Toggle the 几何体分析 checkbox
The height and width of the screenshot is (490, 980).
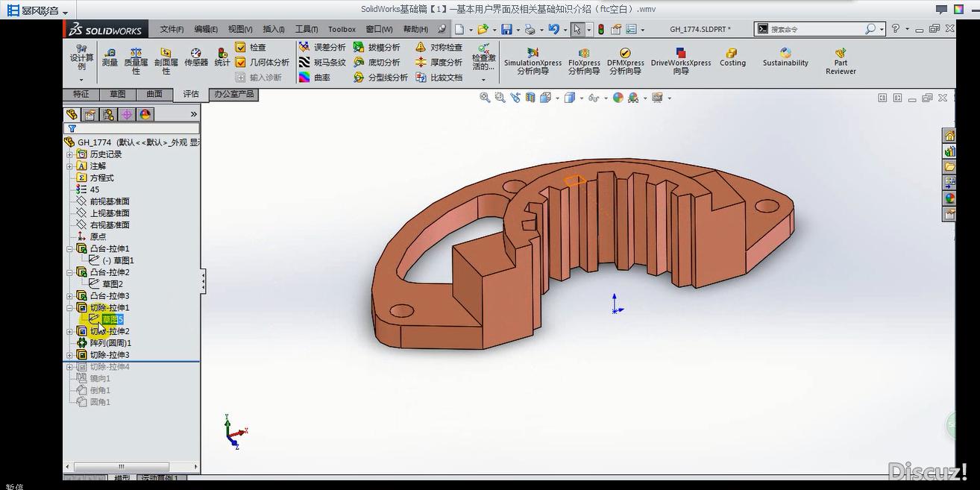241,63
